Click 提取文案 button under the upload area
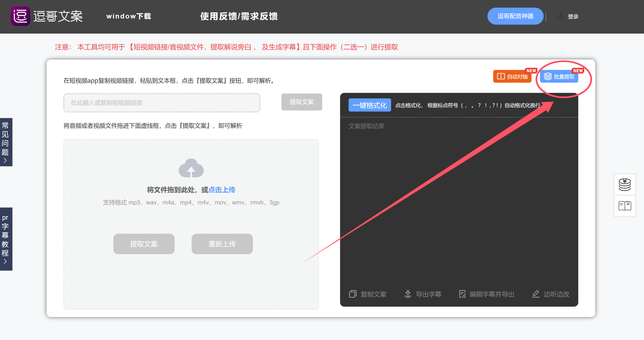This screenshot has height=340, width=644. [x=144, y=244]
